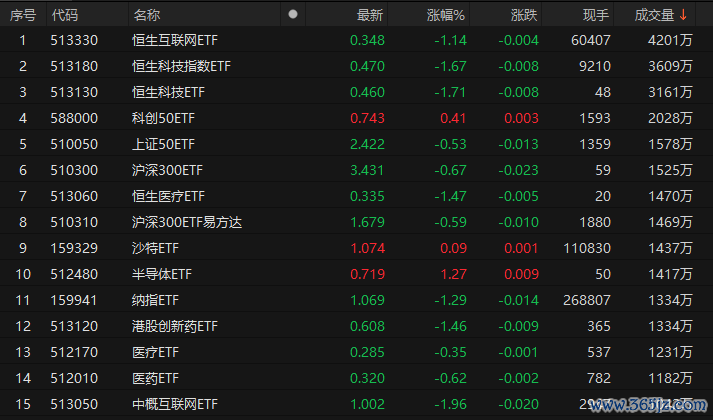Image resolution: width=713 pixels, height=420 pixels.
Task: Select the 纳指ETF name
Action: pos(155,300)
